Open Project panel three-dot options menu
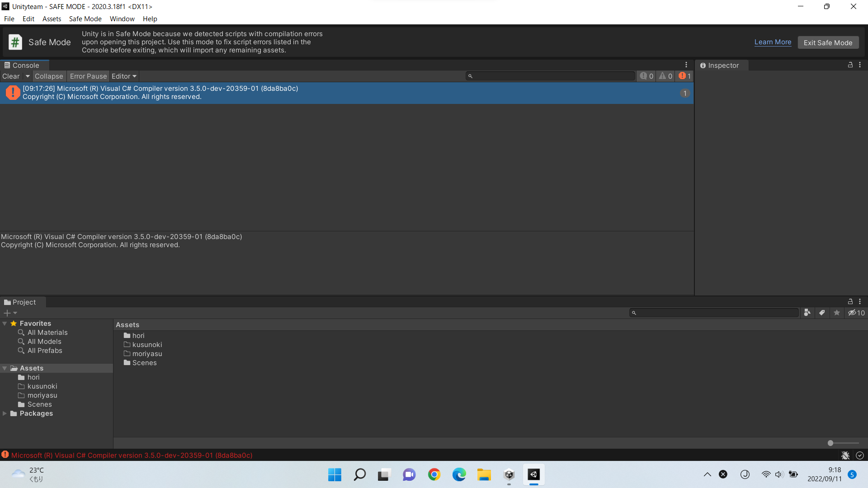Screen dimensions: 868x488 [x=860, y=301]
